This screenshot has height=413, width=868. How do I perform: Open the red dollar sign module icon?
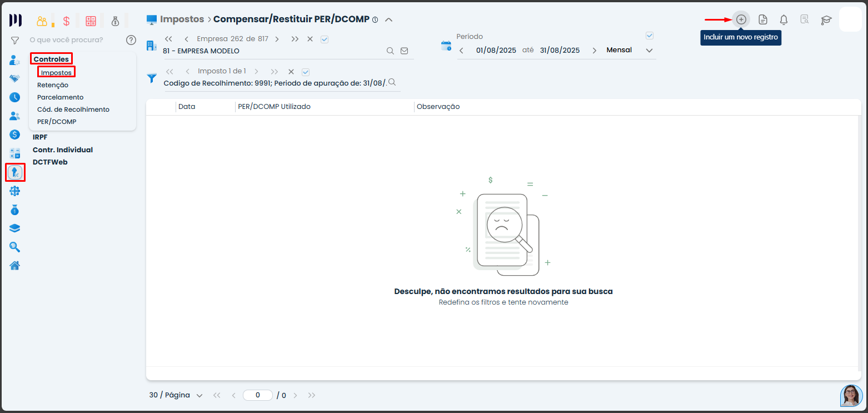(66, 21)
